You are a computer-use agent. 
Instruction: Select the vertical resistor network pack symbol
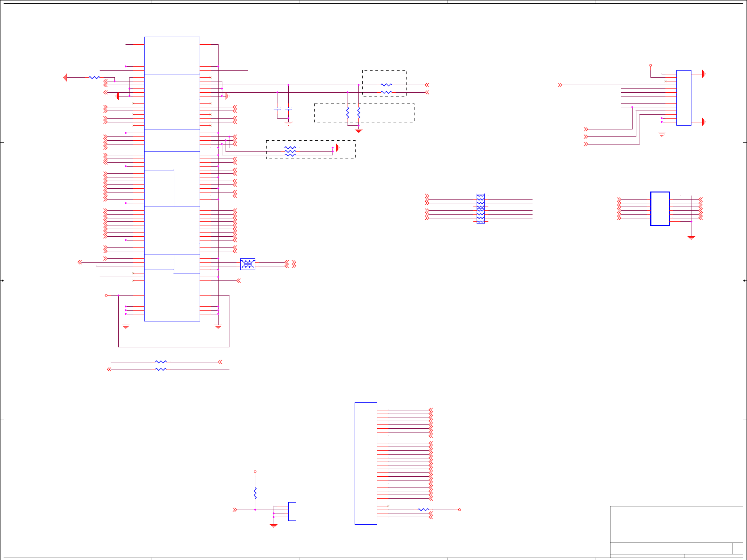click(480, 208)
